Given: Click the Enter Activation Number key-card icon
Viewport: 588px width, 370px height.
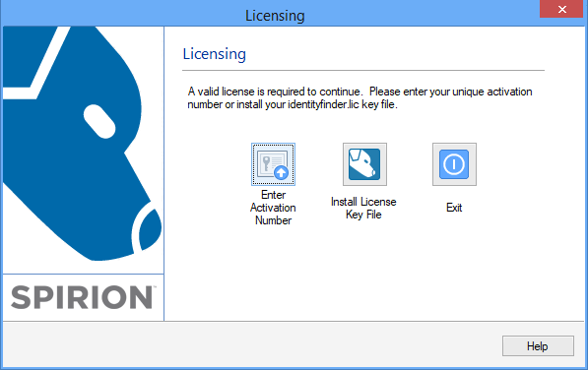Looking at the screenshot, I should (x=273, y=164).
